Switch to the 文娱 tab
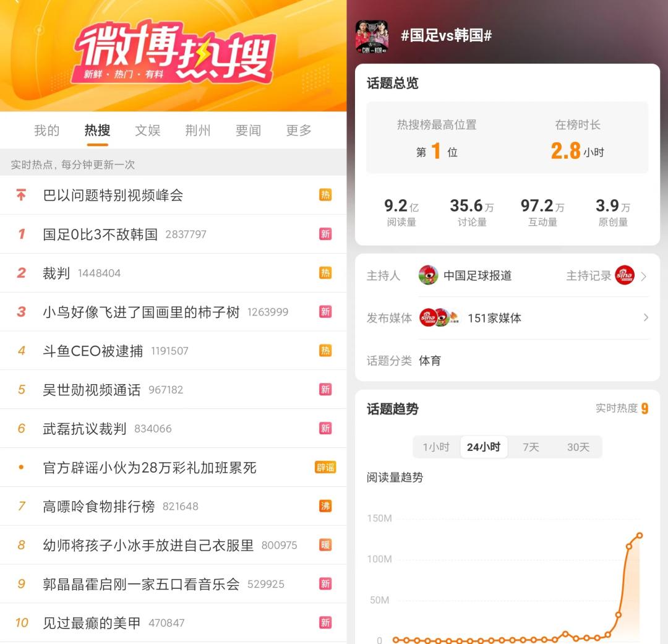The image size is (668, 644). (x=147, y=131)
